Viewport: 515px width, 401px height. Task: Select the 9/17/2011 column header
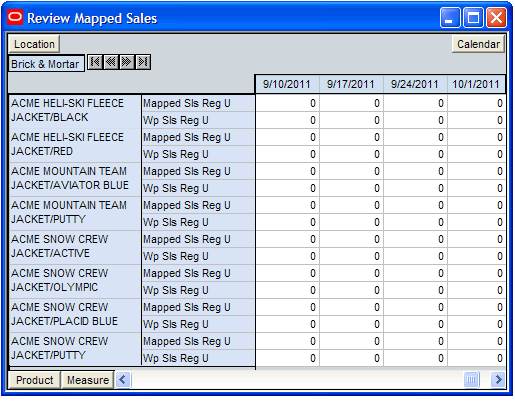point(351,84)
